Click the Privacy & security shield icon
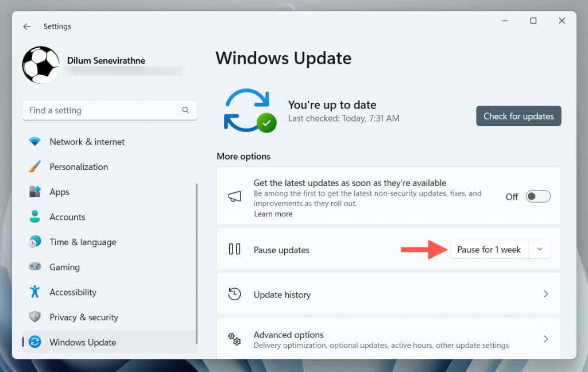Viewport: 588px width, 372px height. click(x=35, y=317)
